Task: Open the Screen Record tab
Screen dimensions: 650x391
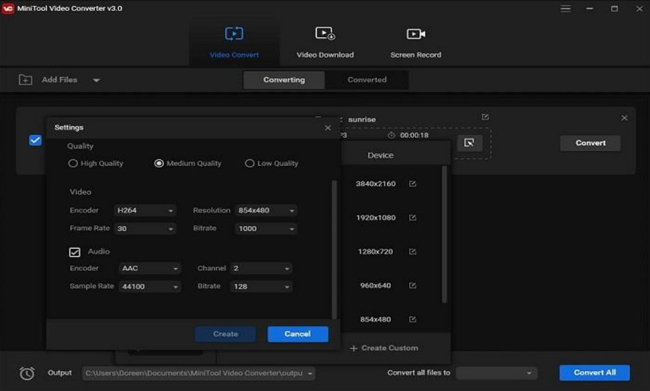Action: (415, 42)
